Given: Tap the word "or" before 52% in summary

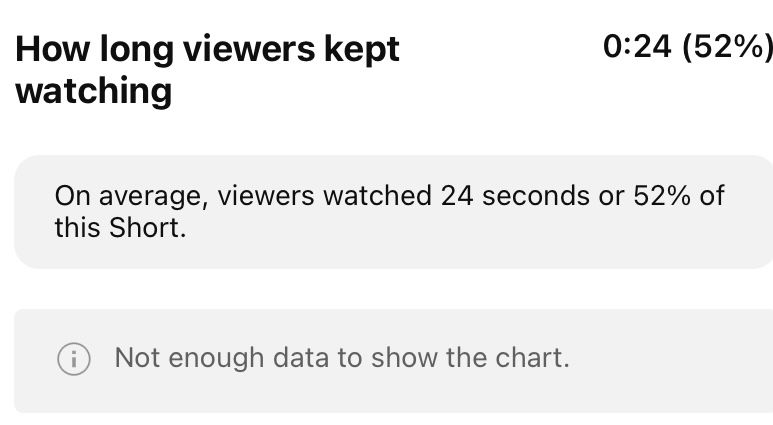Looking at the screenshot, I should (611, 195).
